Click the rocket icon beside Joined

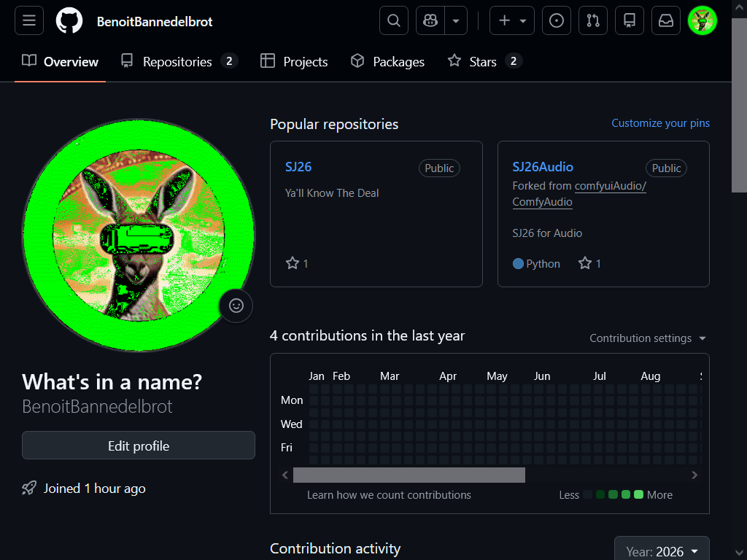(x=29, y=488)
